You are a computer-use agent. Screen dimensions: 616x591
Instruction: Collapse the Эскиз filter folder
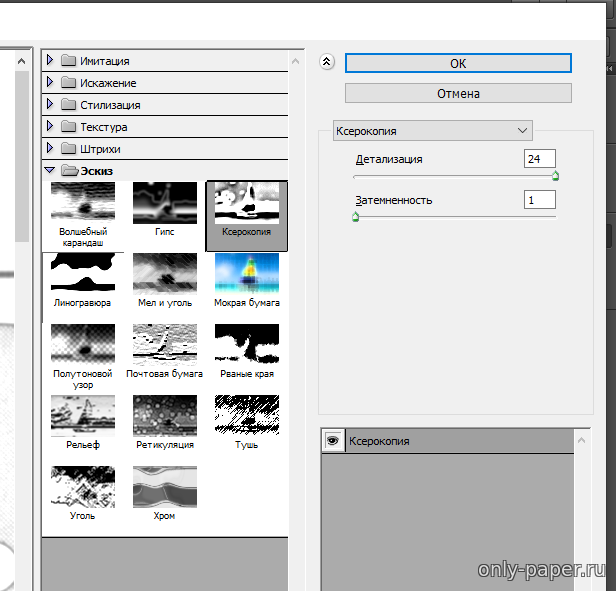50,171
